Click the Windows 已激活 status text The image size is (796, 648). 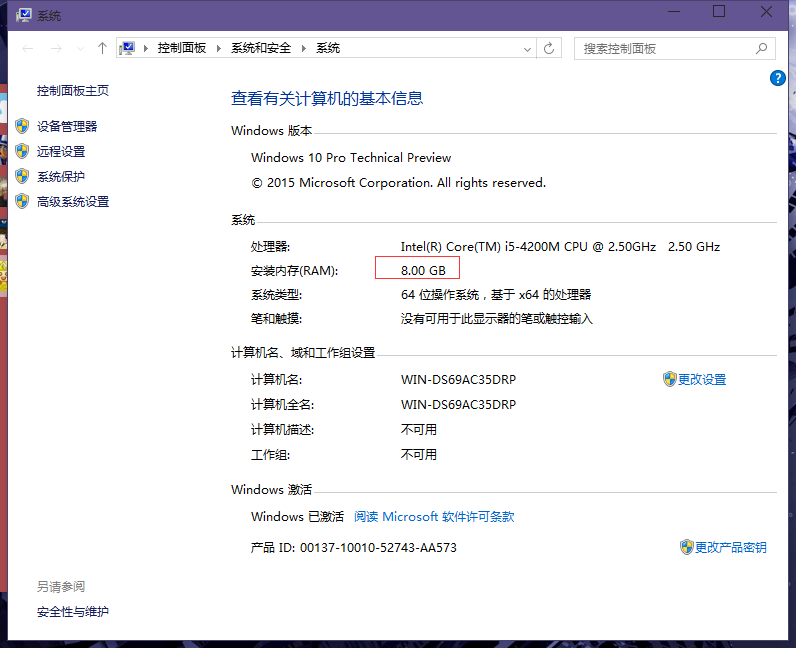[297, 516]
